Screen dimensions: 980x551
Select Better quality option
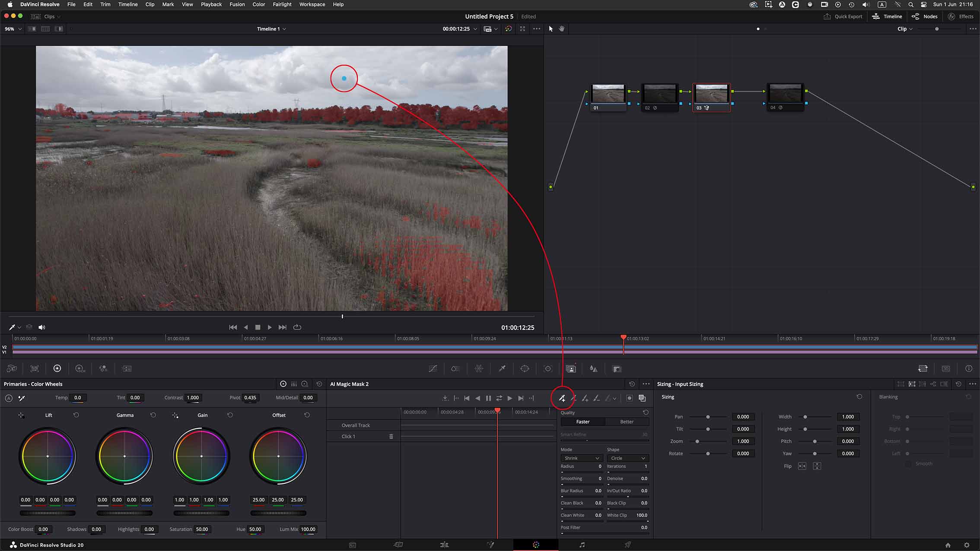pyautogui.click(x=627, y=422)
